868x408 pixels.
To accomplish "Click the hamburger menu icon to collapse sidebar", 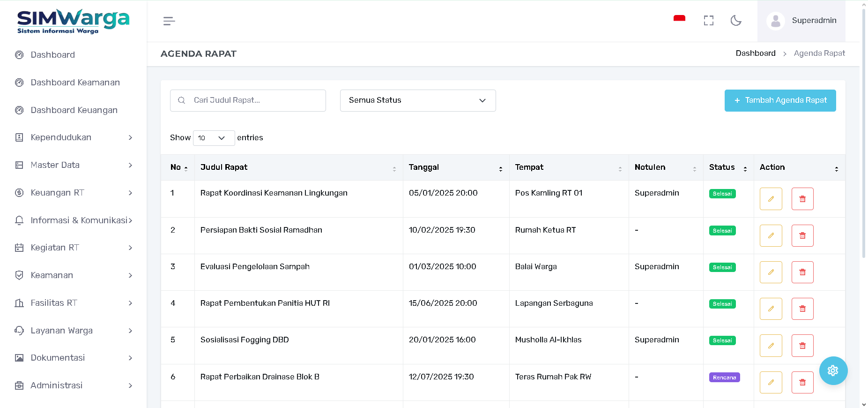I will click(x=169, y=21).
